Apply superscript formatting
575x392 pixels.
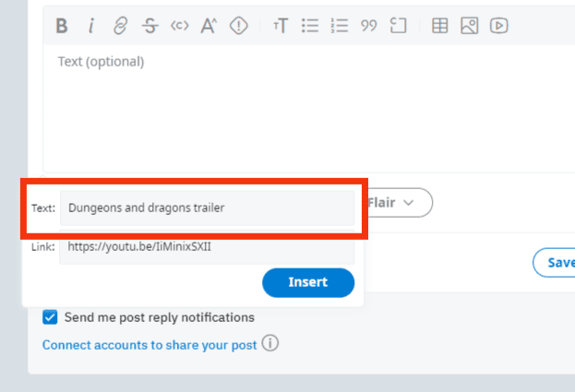tap(209, 26)
